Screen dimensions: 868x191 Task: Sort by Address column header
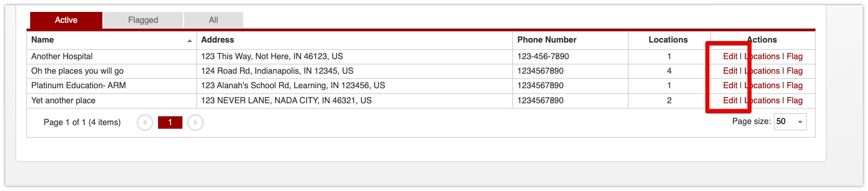click(217, 39)
